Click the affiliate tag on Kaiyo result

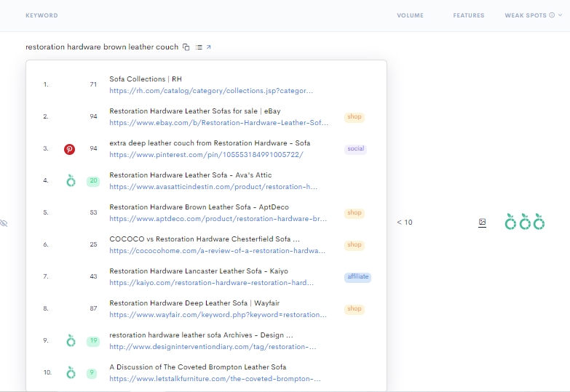[357, 277]
